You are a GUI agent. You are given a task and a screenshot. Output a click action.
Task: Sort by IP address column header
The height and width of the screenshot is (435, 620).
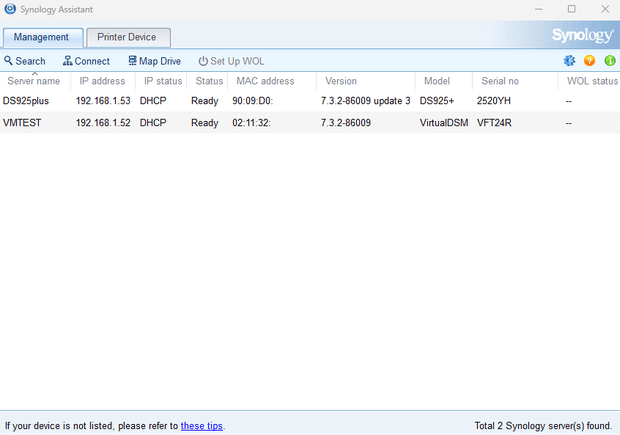102,81
